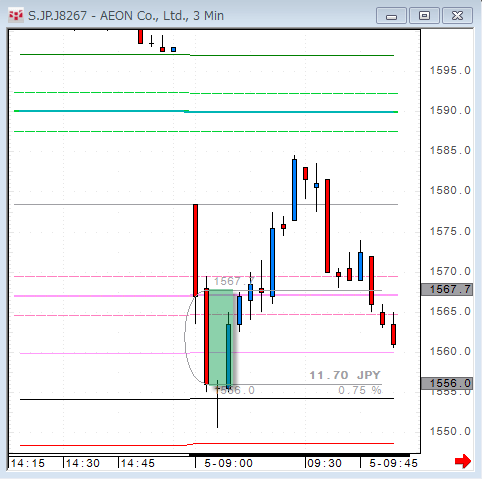
Task: Click the 1575.0 price axis label
Action: (450, 231)
